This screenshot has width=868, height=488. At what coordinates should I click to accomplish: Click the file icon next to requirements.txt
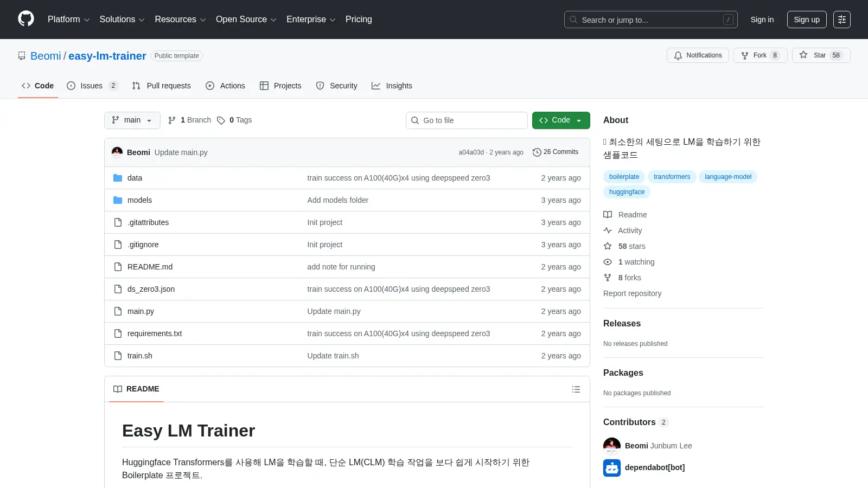118,333
